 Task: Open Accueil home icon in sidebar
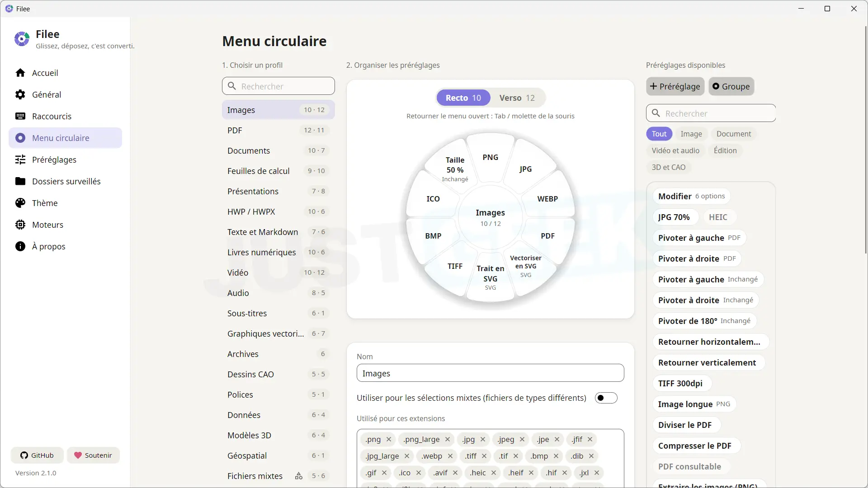[x=20, y=73]
